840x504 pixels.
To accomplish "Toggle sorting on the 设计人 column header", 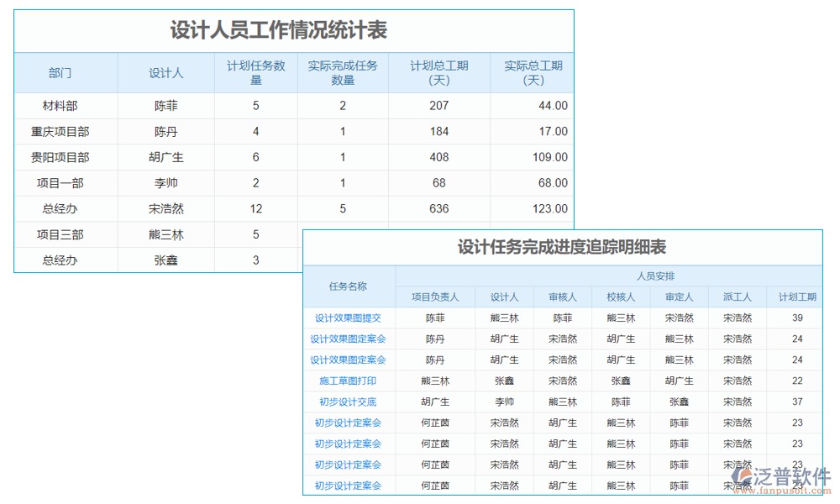I will coord(165,73).
